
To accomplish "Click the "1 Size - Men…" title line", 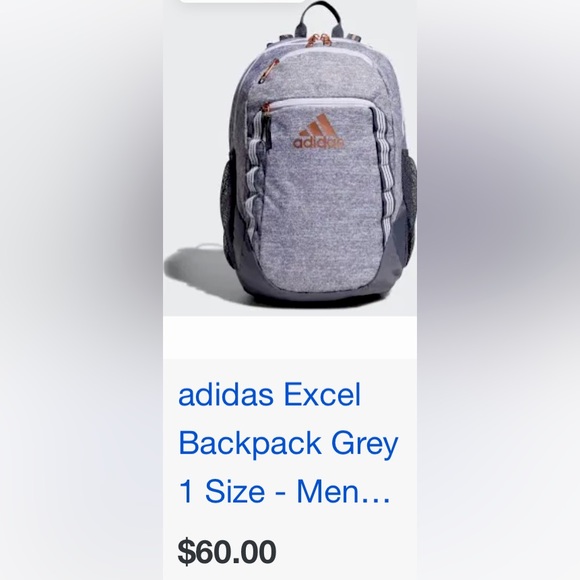I will (284, 491).
